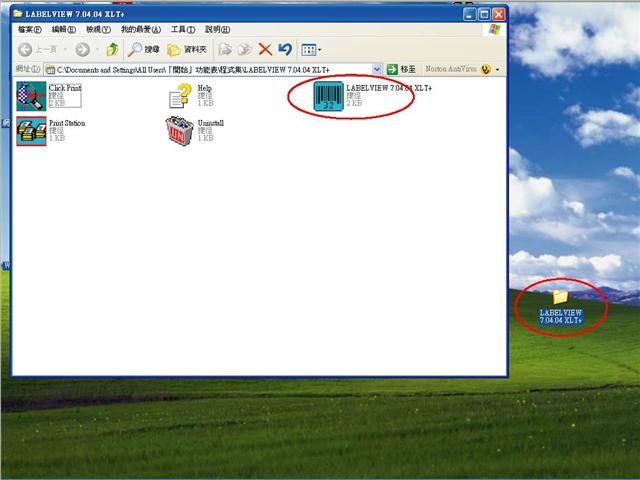Click the Copy To toolbar icon
The image size is (640, 480).
[x=245, y=50]
